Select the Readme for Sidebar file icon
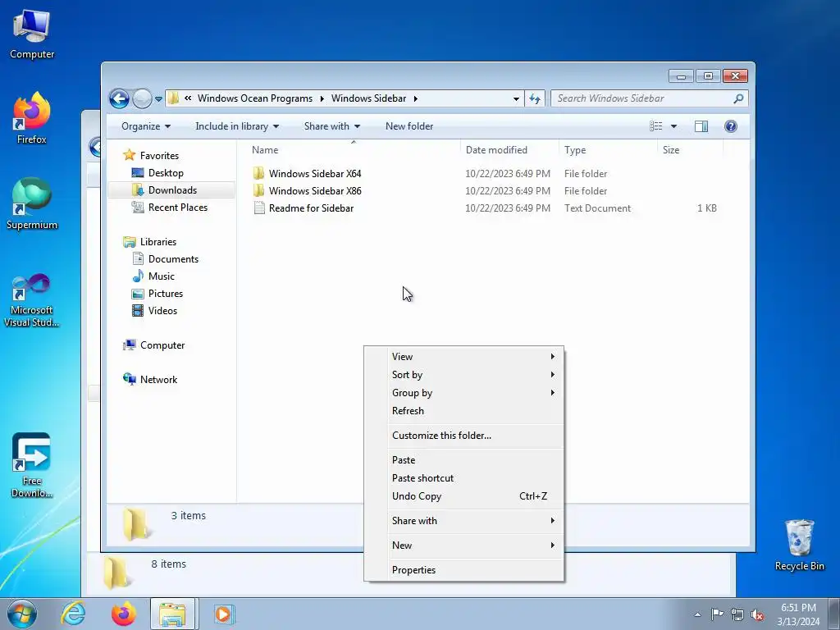This screenshot has height=630, width=840. [x=259, y=208]
